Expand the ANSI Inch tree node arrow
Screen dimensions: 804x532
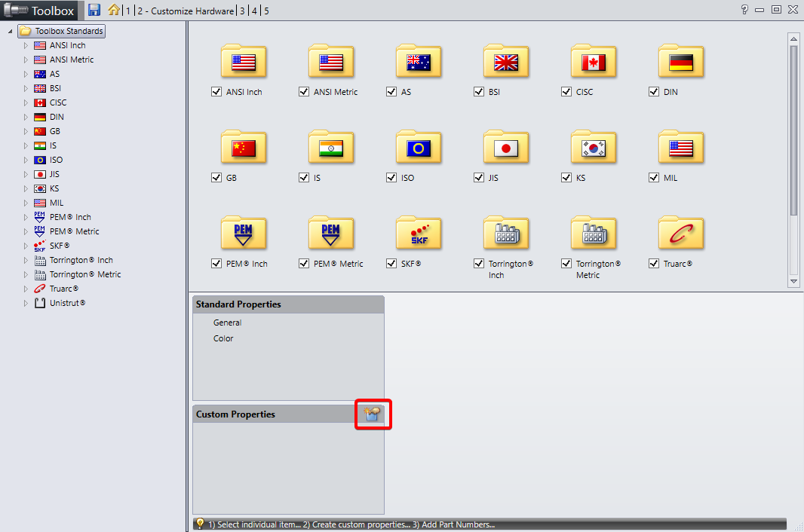[26, 46]
